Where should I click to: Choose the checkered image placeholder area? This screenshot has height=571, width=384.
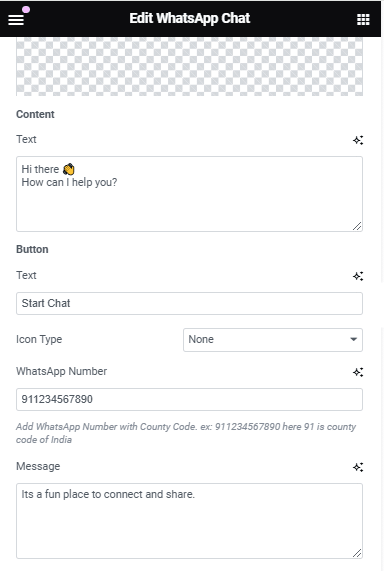click(189, 66)
